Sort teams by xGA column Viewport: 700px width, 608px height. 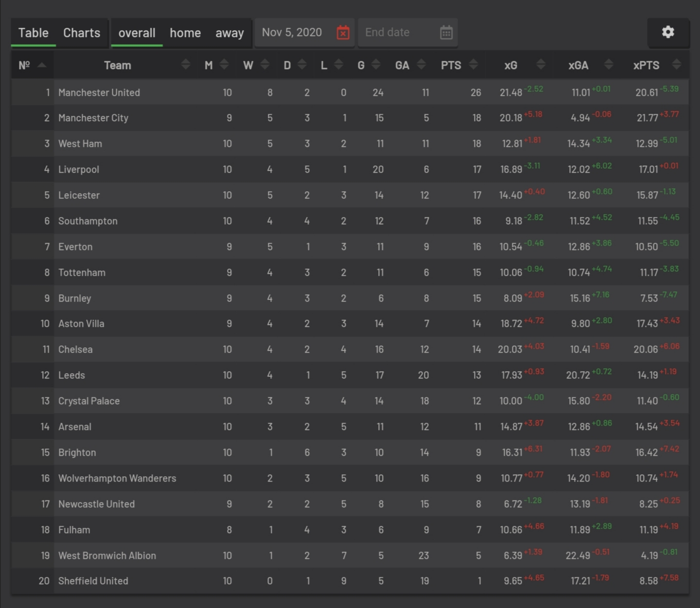coord(608,64)
